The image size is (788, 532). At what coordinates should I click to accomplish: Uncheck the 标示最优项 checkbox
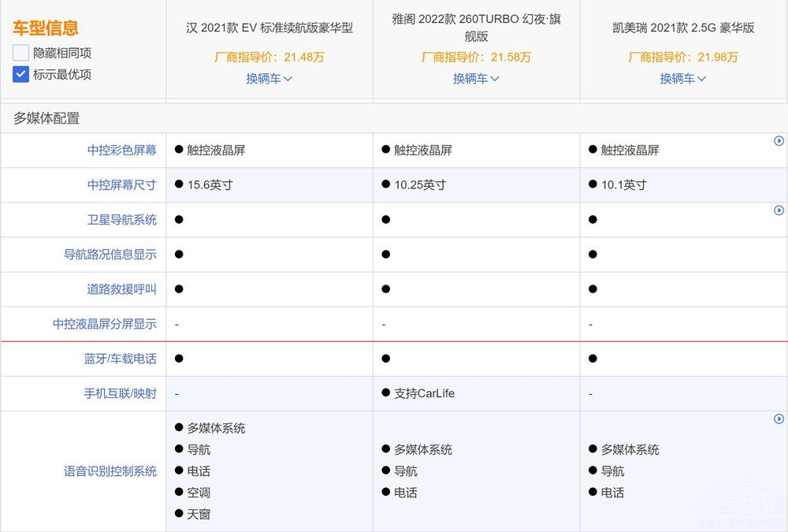tap(21, 75)
